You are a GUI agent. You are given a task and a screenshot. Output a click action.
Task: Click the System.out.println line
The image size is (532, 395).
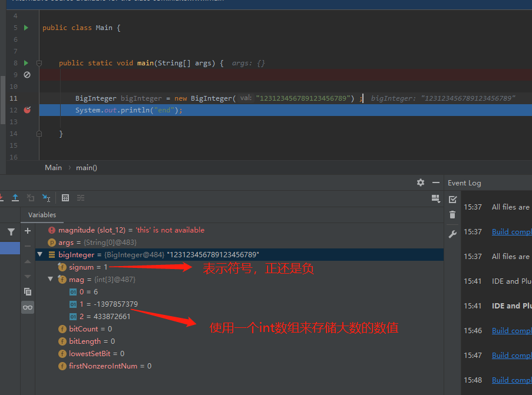point(286,110)
